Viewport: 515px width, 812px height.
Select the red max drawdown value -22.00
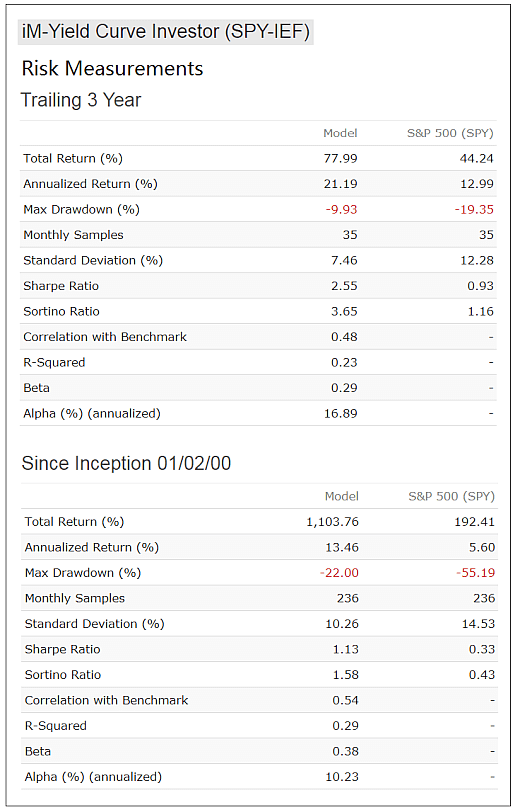point(339,573)
